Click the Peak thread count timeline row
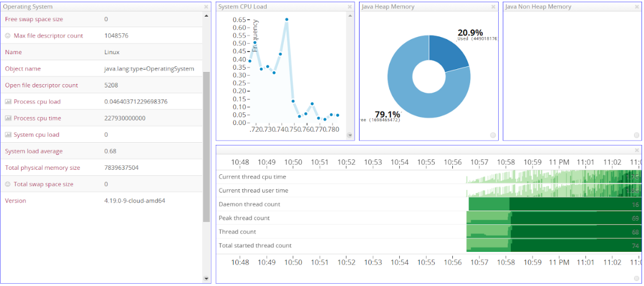This screenshot has width=644, height=286. pyautogui.click(x=429, y=218)
